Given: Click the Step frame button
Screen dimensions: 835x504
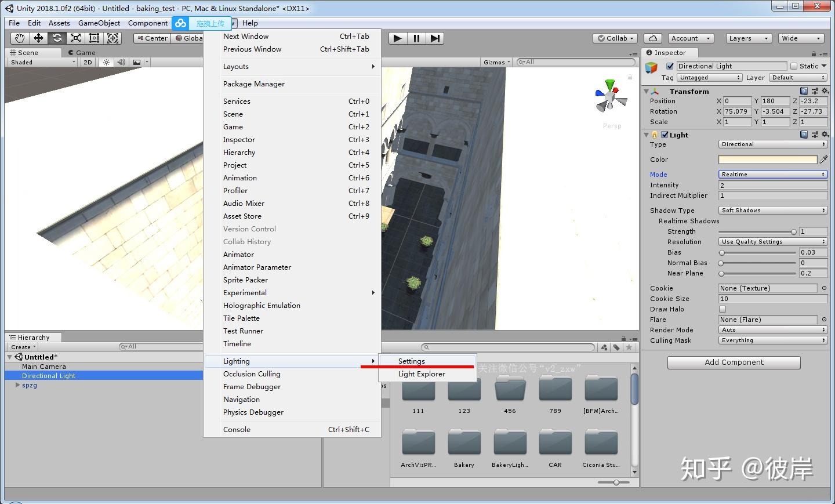Looking at the screenshot, I should pos(435,38).
